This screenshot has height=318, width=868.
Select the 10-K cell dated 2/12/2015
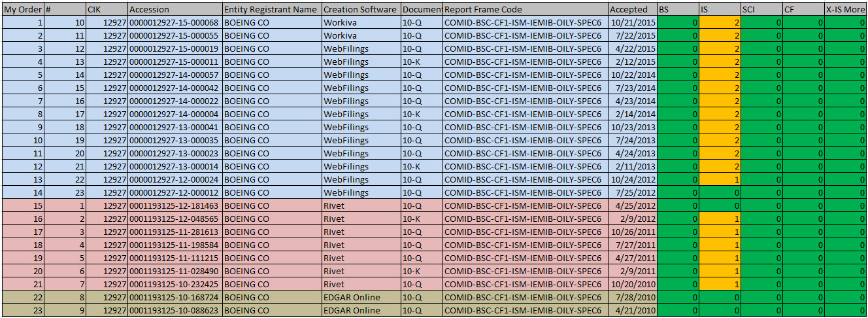[x=422, y=62]
